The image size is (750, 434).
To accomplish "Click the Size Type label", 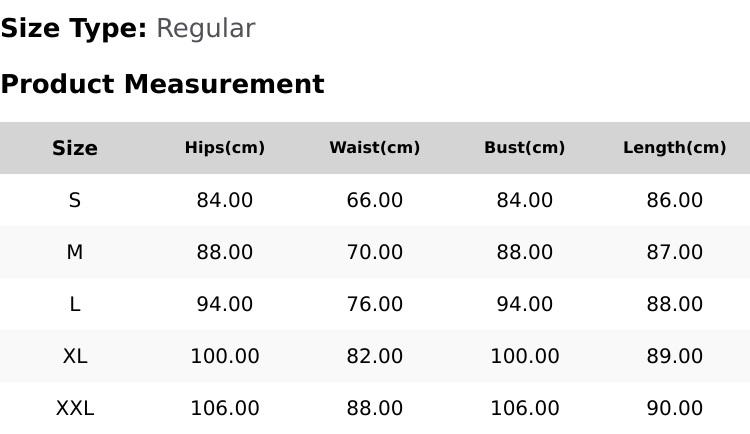I will click(74, 29).
